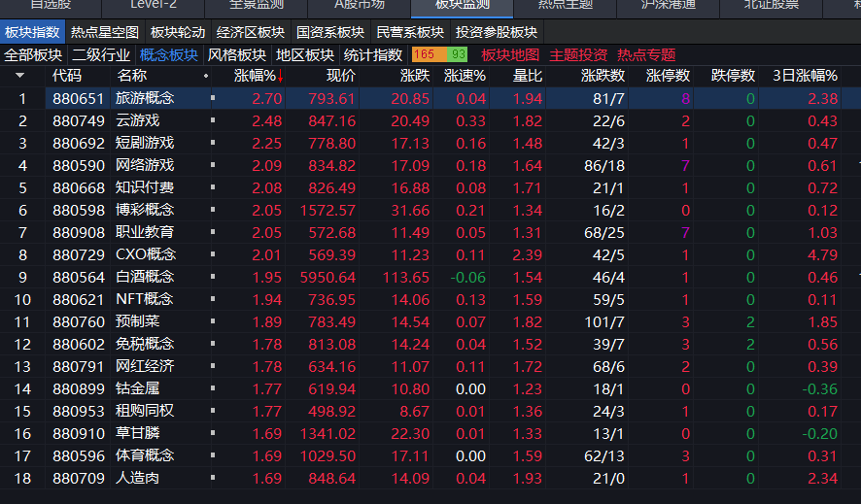Filter by 二级行业
The image size is (861, 504).
101,54
